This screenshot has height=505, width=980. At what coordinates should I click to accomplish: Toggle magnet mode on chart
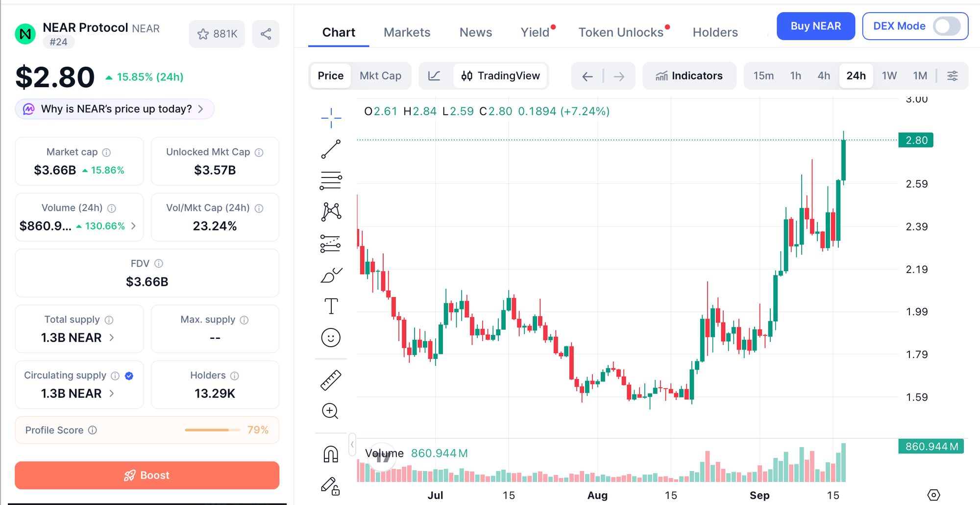point(331,454)
